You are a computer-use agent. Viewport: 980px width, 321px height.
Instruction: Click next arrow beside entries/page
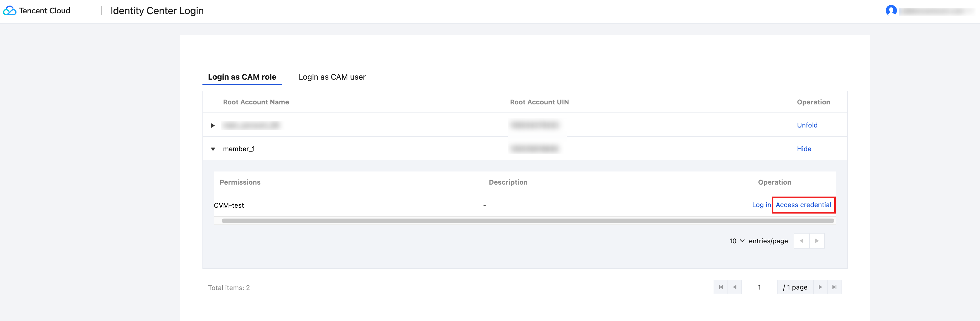[x=817, y=241]
